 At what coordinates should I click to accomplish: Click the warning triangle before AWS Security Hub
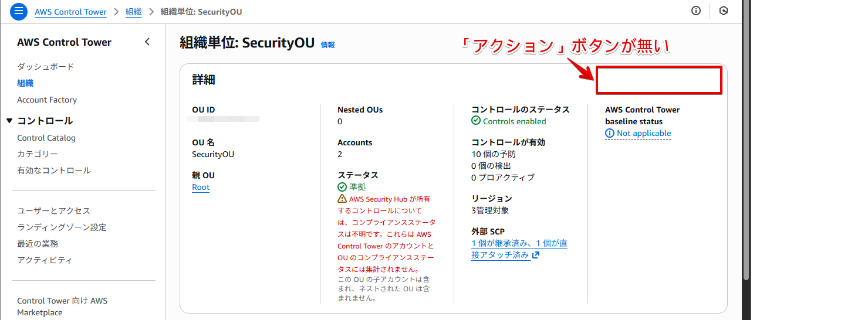point(342,199)
